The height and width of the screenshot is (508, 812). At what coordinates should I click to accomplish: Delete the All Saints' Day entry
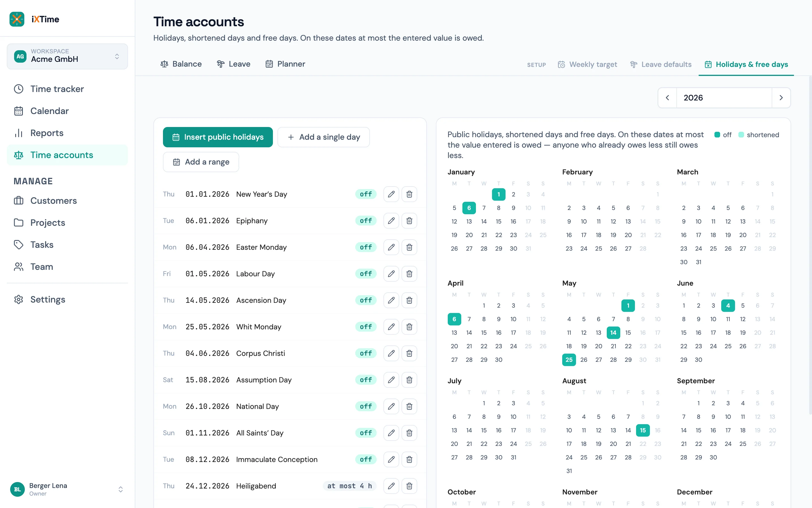(409, 433)
